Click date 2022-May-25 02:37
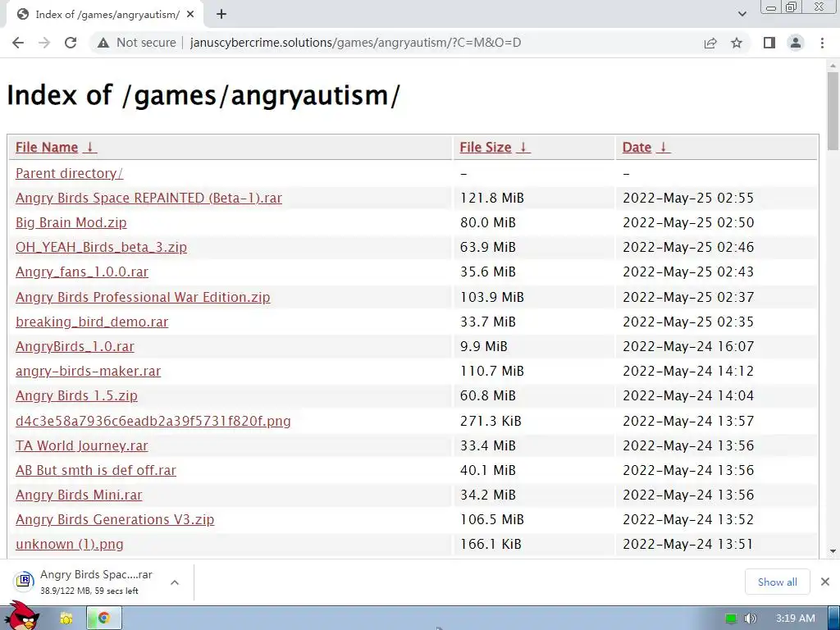 click(x=688, y=297)
